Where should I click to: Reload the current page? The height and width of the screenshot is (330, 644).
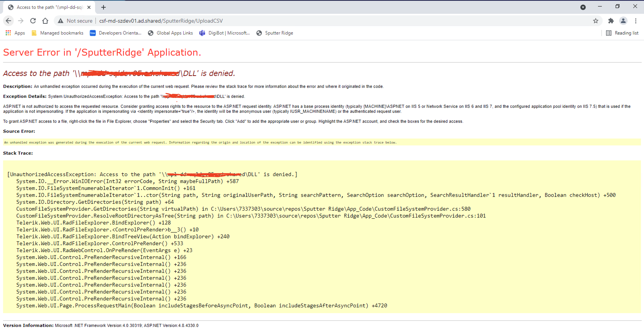pos(33,21)
